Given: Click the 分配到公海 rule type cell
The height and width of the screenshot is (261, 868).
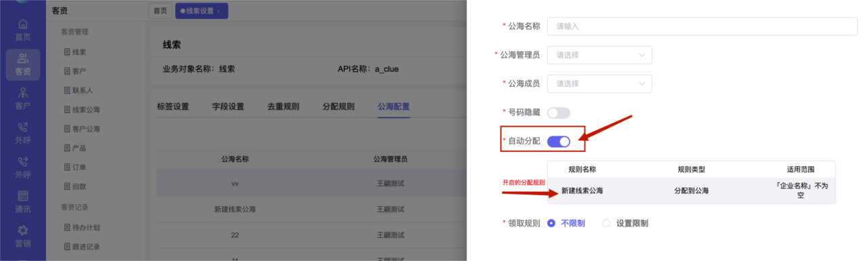Looking at the screenshot, I should (x=691, y=190).
